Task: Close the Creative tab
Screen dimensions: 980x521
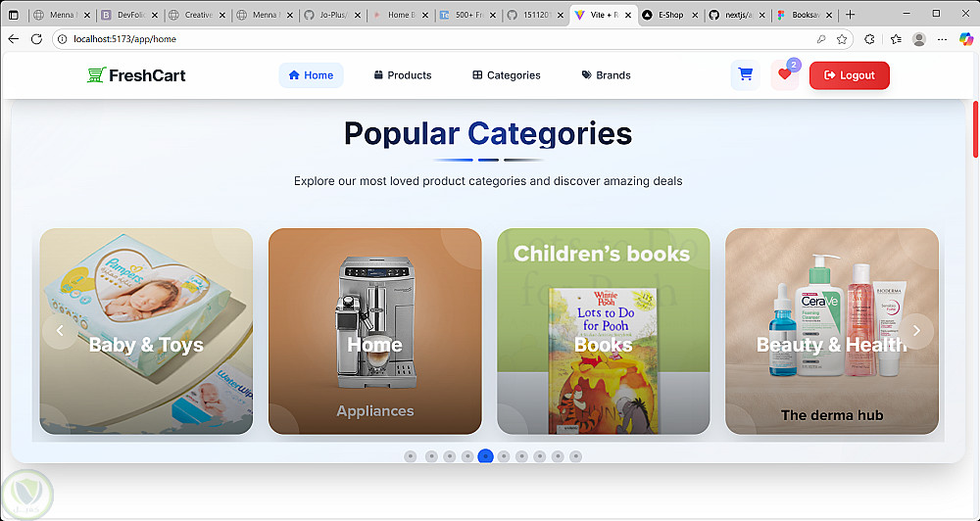Action: pos(221,15)
